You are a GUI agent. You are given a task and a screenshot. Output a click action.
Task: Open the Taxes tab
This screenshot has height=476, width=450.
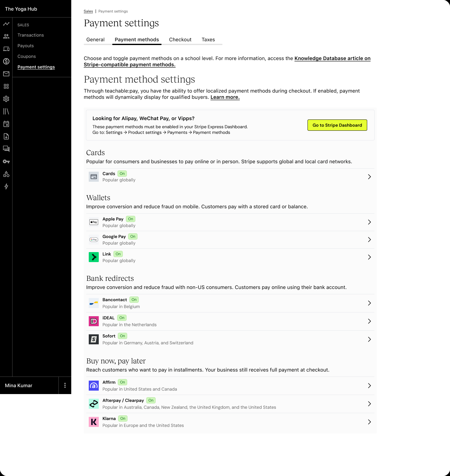click(208, 39)
